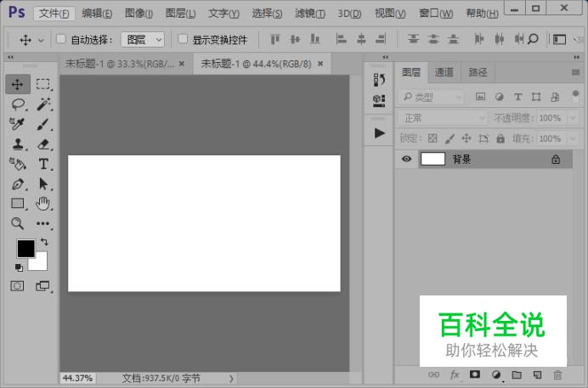Select the Rectangle shape tool
This screenshot has height=388, width=588.
[18, 204]
